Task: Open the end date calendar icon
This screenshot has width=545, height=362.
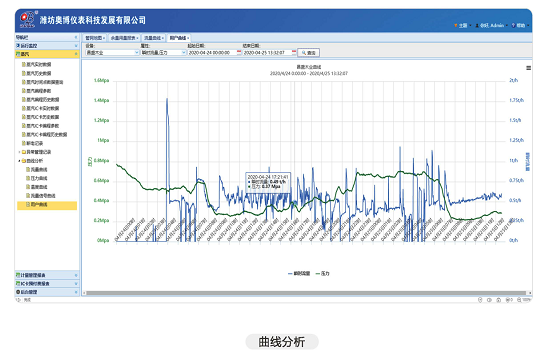Action: click(x=294, y=53)
